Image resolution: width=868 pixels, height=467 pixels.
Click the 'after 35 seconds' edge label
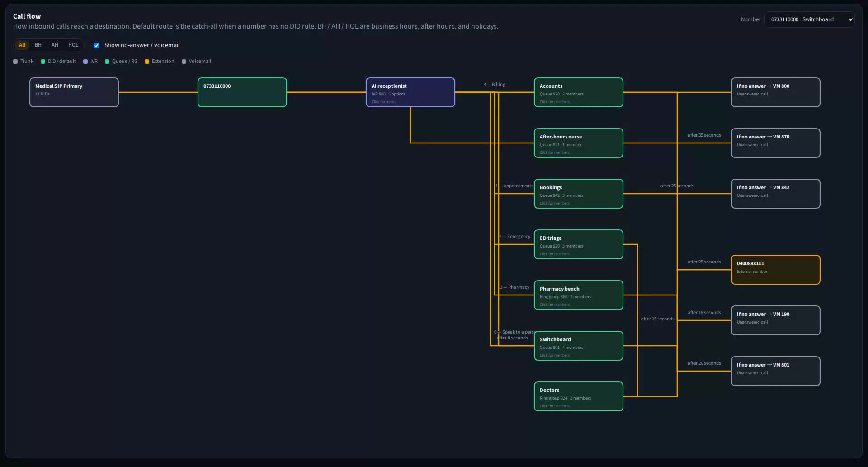pyautogui.click(x=704, y=135)
